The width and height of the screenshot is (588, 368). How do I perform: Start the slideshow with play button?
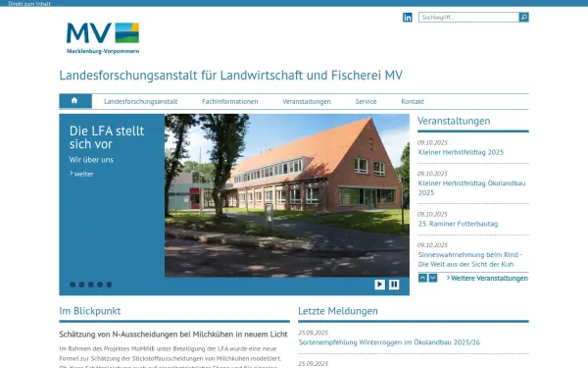pos(379,285)
